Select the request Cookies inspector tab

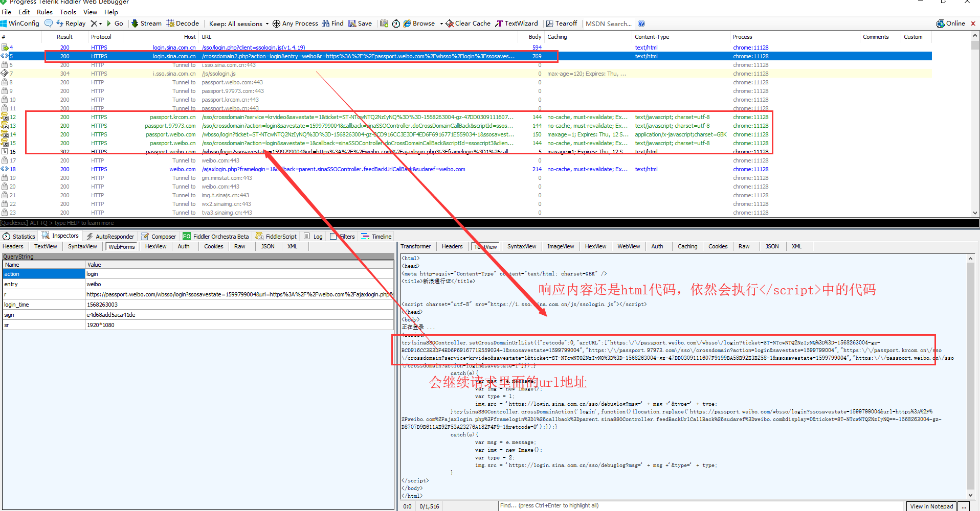213,246
